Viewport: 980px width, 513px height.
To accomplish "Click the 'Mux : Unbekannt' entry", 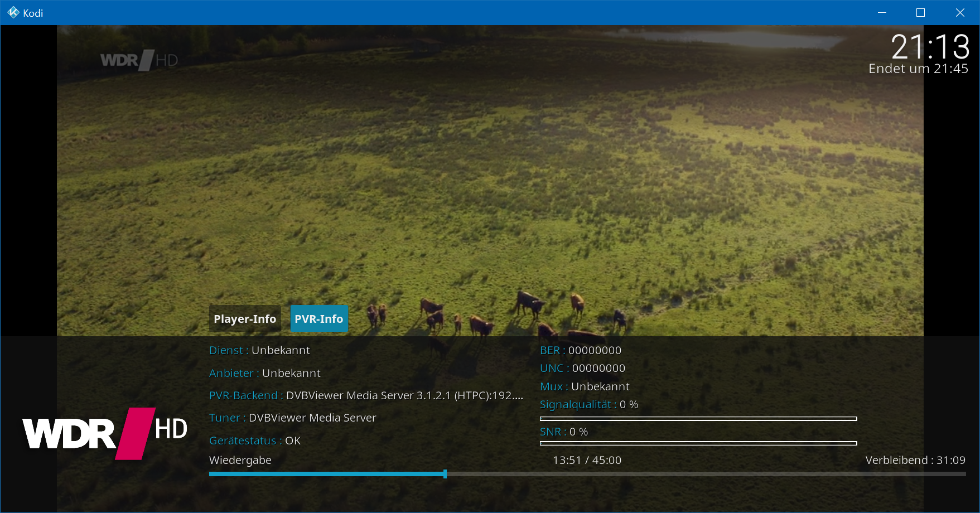I will [585, 386].
